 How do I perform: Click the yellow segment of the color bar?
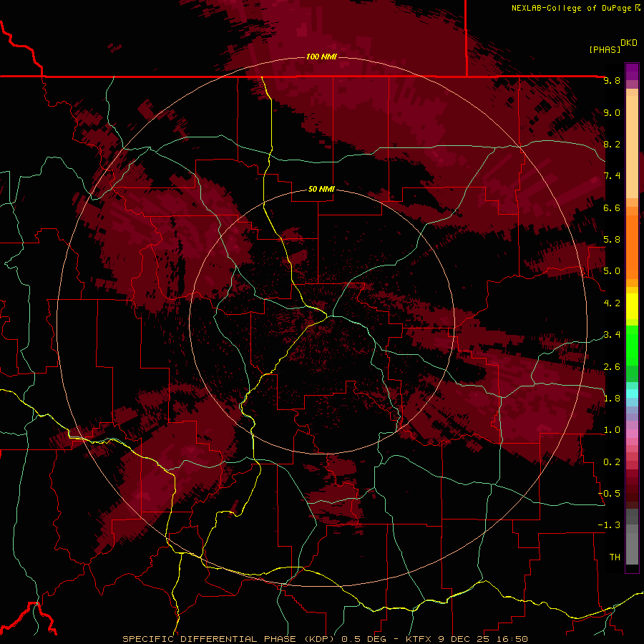632,306
